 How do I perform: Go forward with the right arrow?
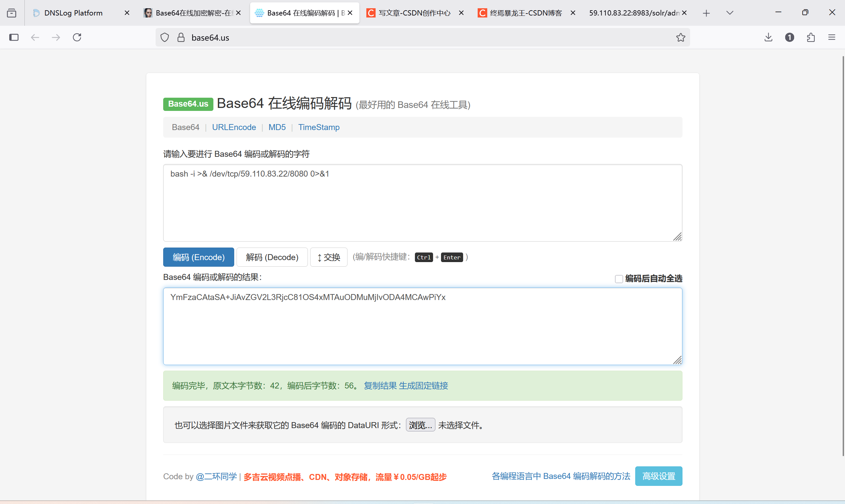[56, 37]
